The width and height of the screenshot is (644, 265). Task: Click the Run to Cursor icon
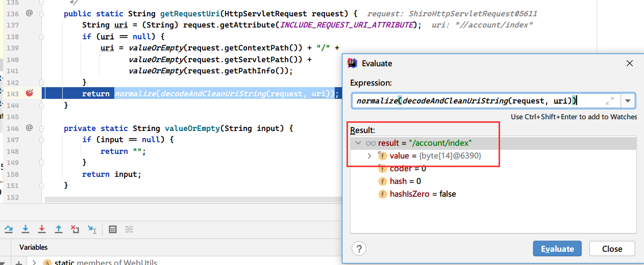pos(92,229)
